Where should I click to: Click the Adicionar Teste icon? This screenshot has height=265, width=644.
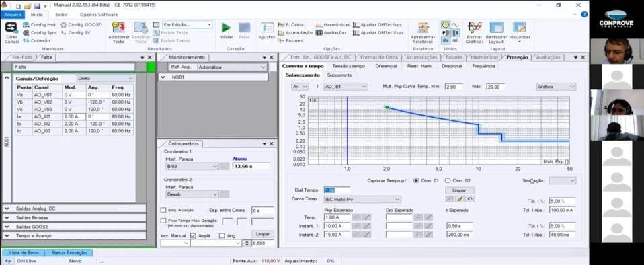(x=119, y=28)
